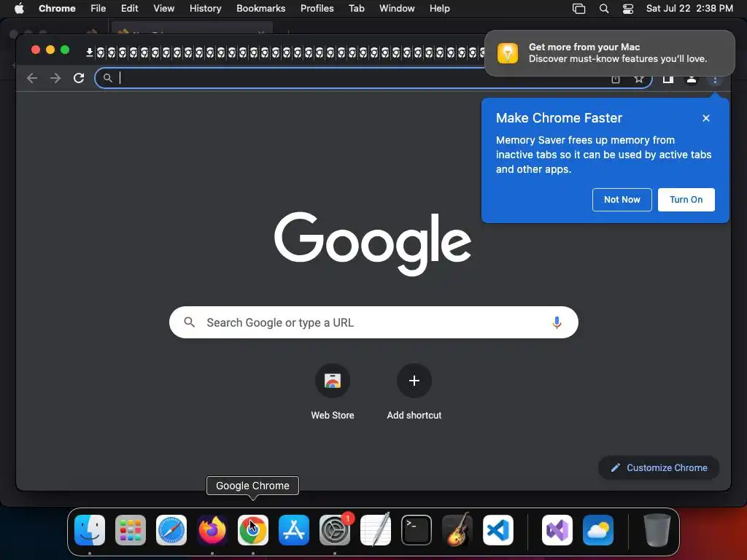Viewport: 747px width, 560px height.
Task: Open Finder from the Dock
Action: click(90, 530)
